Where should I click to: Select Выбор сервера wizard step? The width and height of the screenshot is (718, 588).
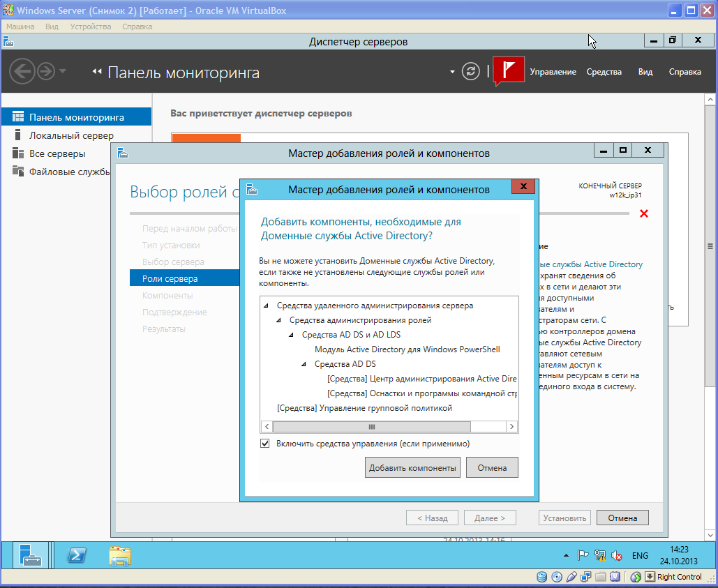173,262
